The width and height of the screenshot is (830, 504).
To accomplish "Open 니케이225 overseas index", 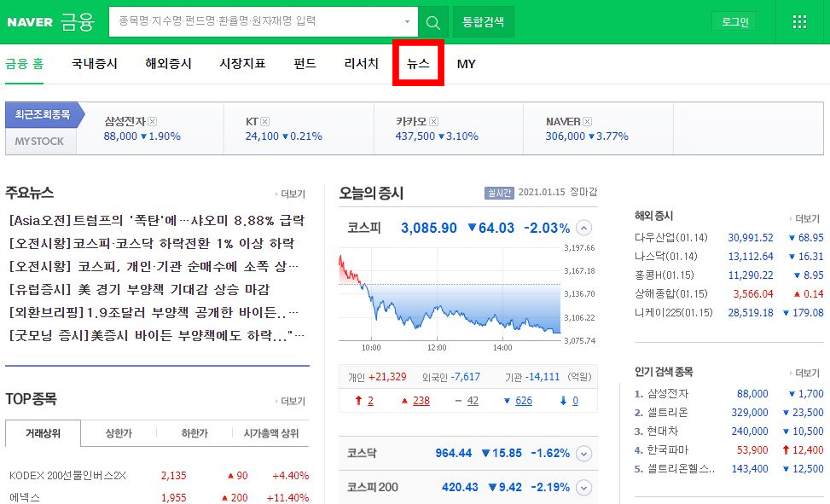I will click(673, 313).
